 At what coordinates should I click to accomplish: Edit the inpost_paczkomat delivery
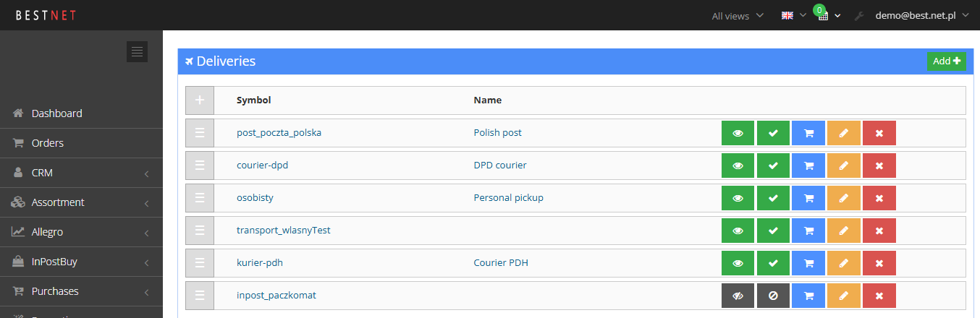[844, 296]
